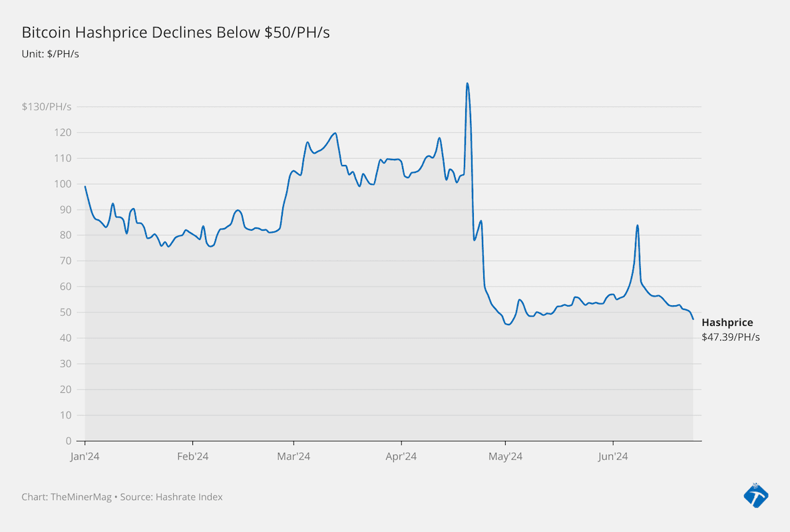Click the 'Unit: $/PH/s' subtitle
Viewport: 790px width, 532px height.
pos(51,54)
